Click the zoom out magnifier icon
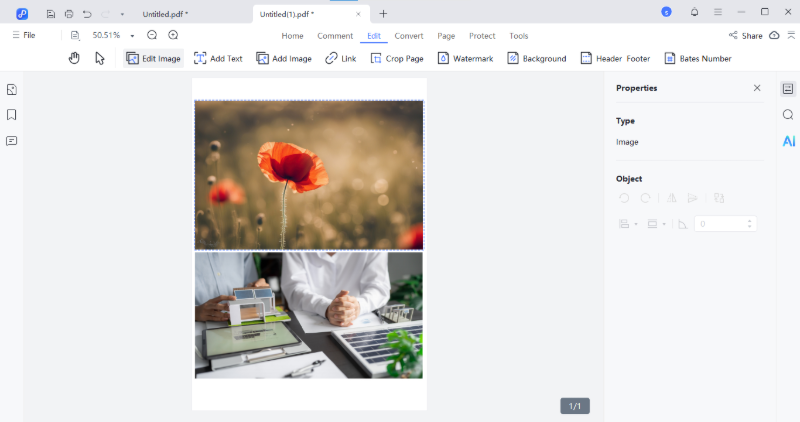Viewport: 800px width, 422px height. pyautogui.click(x=152, y=35)
